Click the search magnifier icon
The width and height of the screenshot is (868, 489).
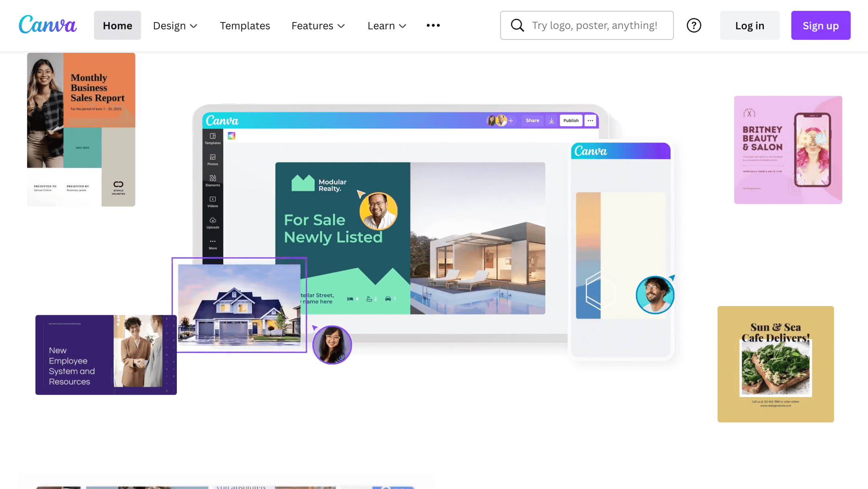[517, 25]
